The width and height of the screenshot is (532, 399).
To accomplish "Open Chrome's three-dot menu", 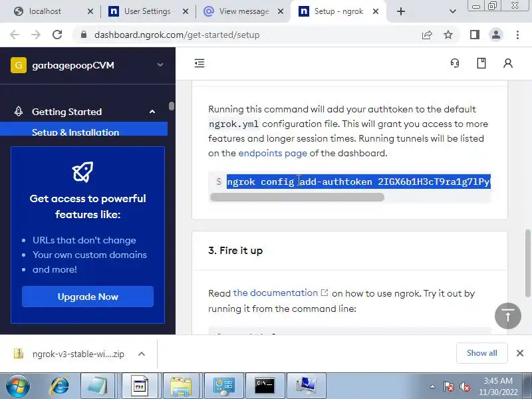I will pyautogui.click(x=517, y=35).
